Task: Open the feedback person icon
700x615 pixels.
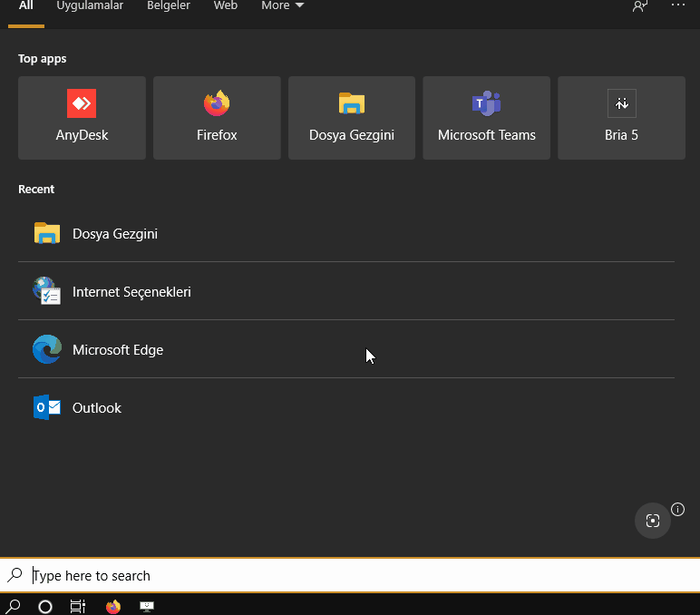Action: tap(640, 5)
